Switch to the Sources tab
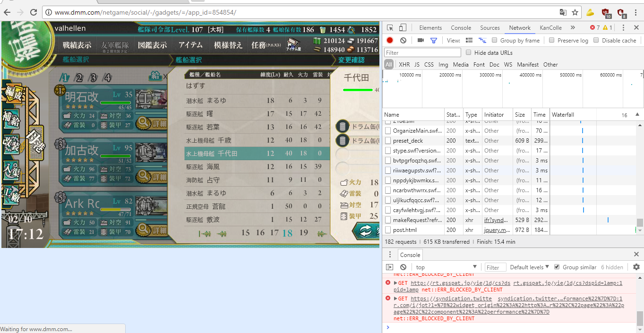The height and width of the screenshot is (333, 644). coord(490,28)
